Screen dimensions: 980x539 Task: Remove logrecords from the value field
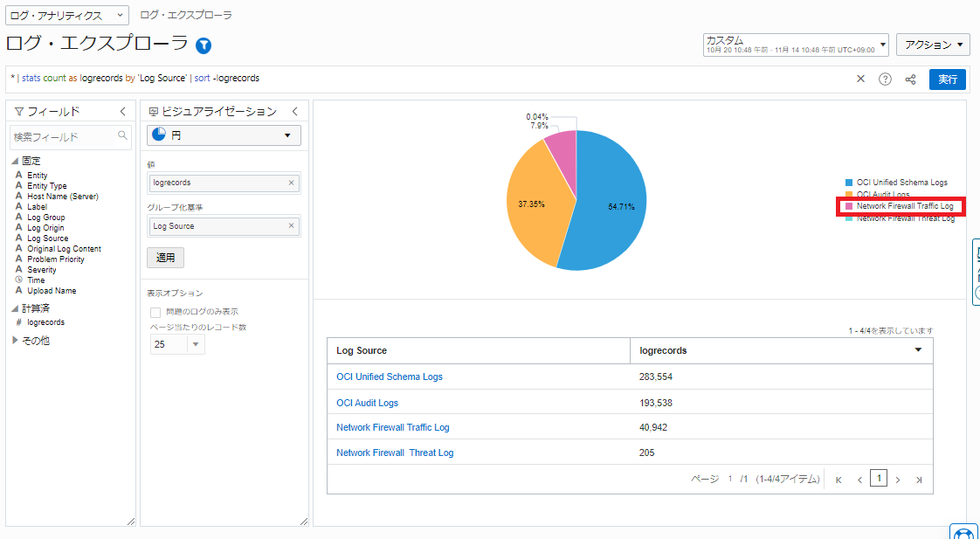[291, 183]
